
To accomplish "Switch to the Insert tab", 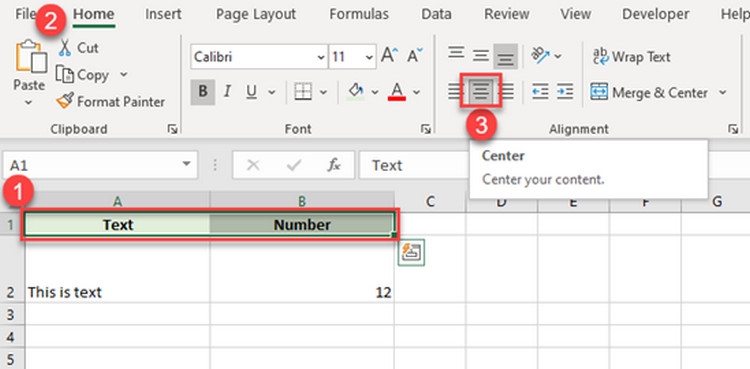I will (x=163, y=14).
